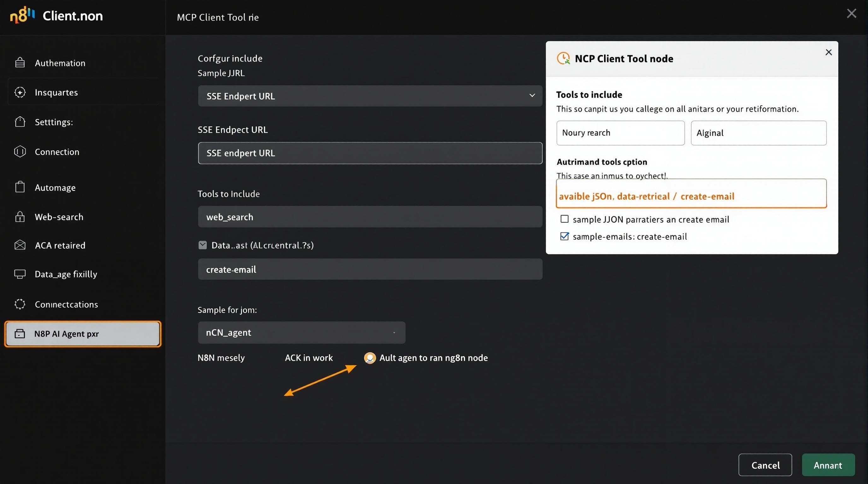Image resolution: width=868 pixels, height=484 pixels.
Task: Close the MCP Client Tool window
Action: coord(852,14)
